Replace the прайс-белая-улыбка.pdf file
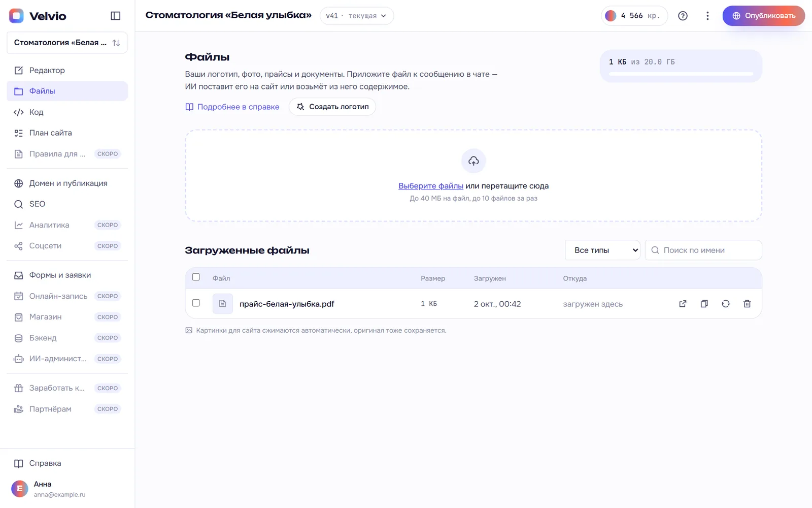812x508 pixels. [726, 304]
